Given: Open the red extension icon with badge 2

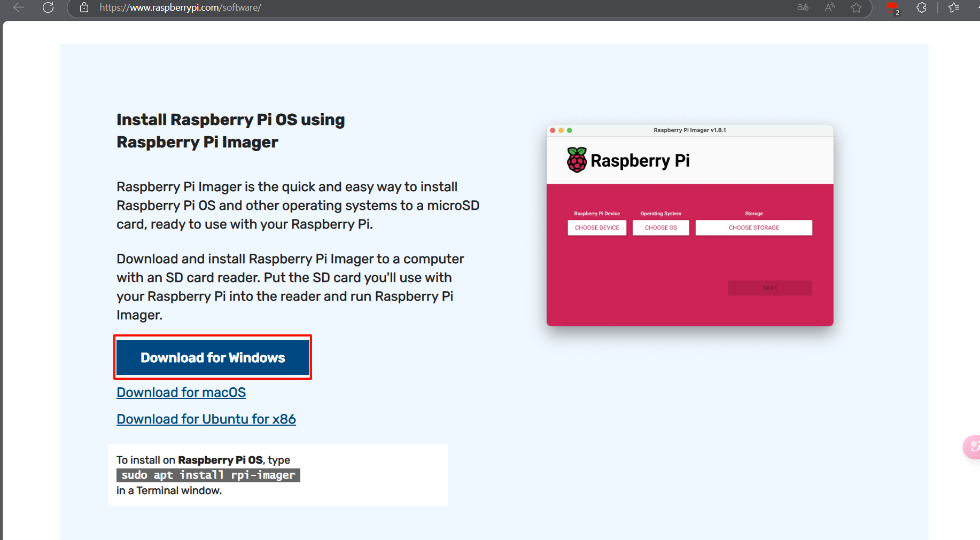Looking at the screenshot, I should (893, 8).
